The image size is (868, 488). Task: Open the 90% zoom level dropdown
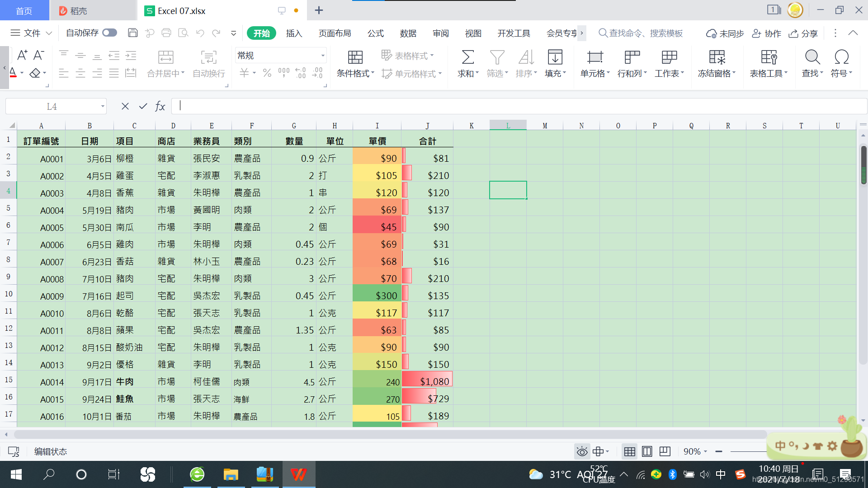695,451
